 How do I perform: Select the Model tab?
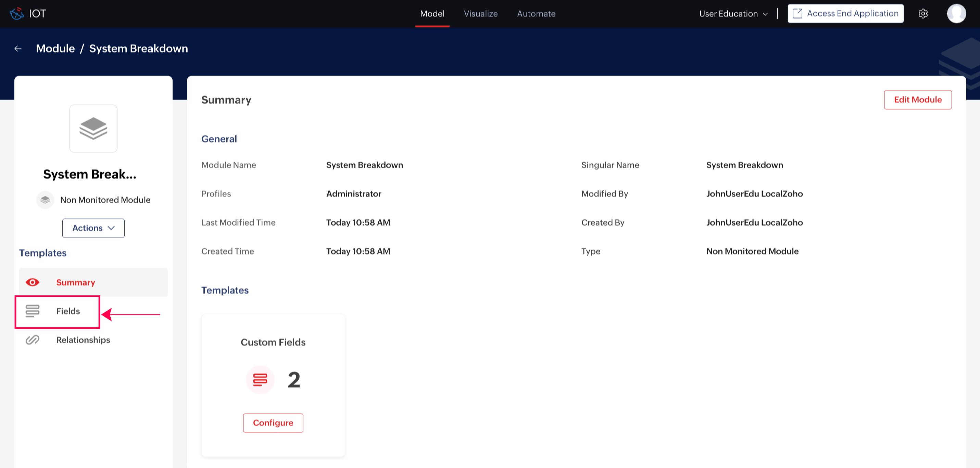tap(432, 14)
